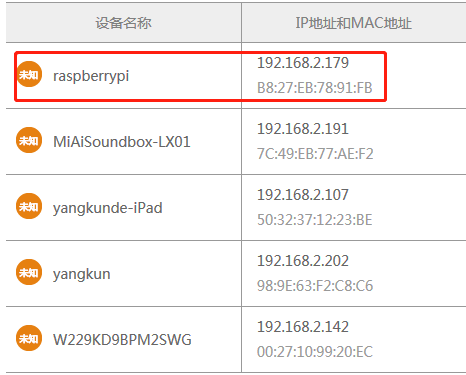This screenshot has width=466, height=375.
Task: Select the yangkunde-iPad device name
Action: (108, 208)
